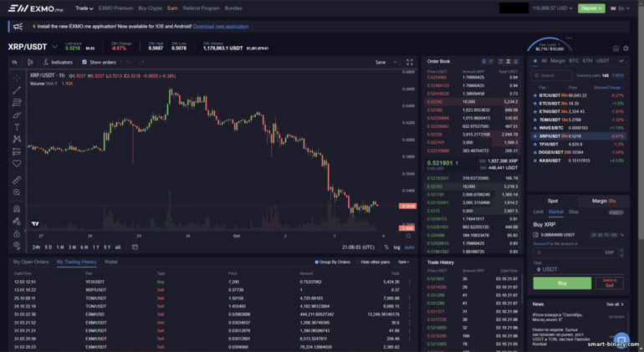Image resolution: width=644 pixels, height=352 pixels.
Task: Click the green Buy button
Action: 562,283
